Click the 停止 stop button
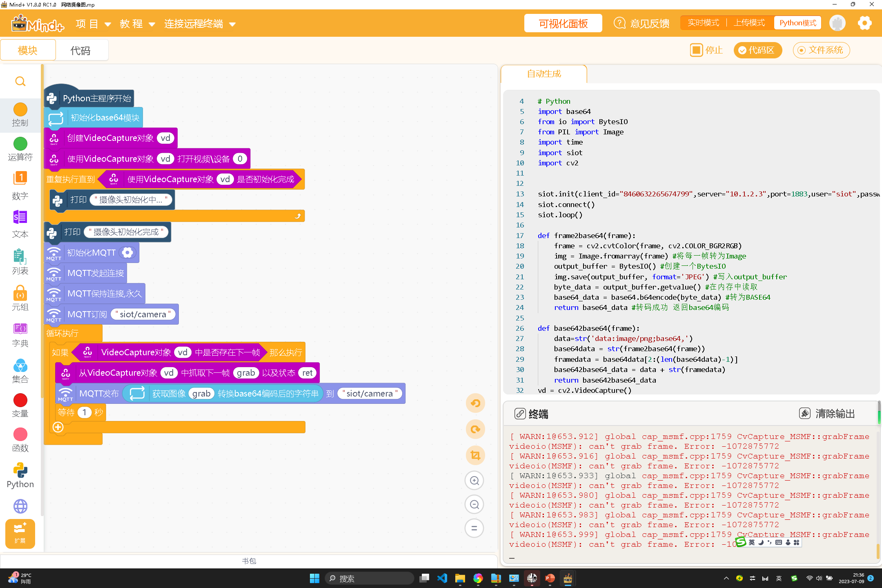This screenshot has width=882, height=588. [x=706, y=50]
